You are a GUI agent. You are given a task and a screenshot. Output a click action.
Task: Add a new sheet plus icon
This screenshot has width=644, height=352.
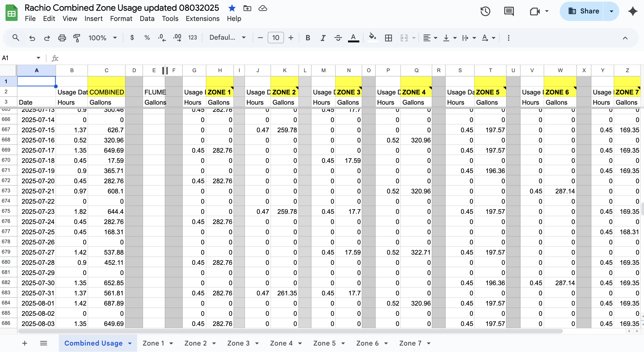25,343
